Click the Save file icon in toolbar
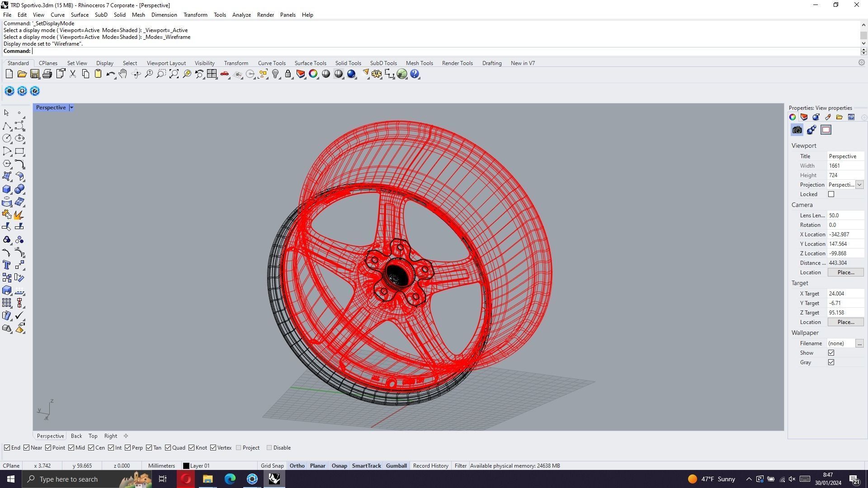 point(35,74)
